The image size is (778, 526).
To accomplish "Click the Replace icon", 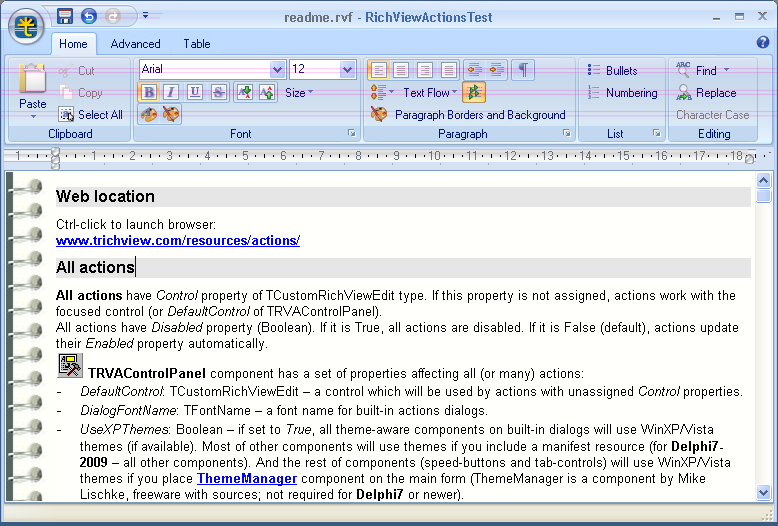I will point(684,92).
